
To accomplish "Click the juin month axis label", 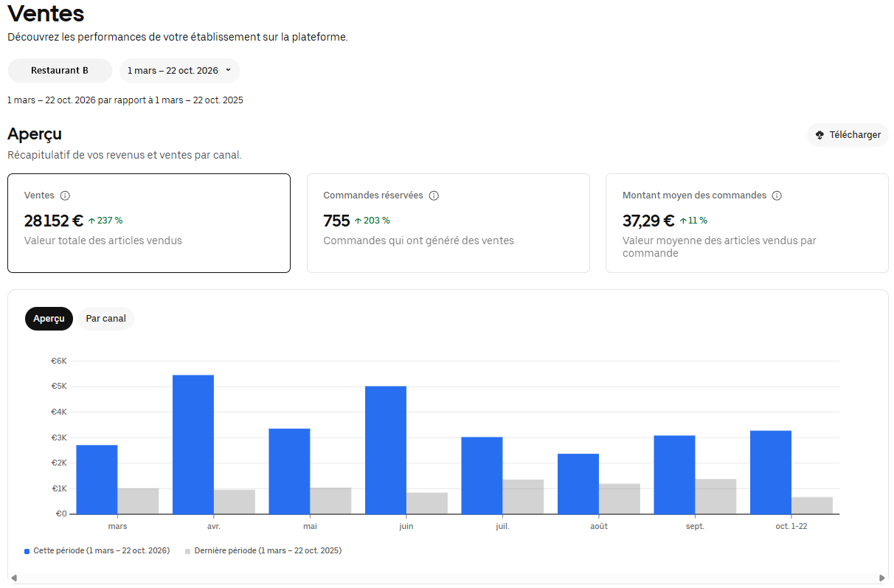I will tap(406, 527).
